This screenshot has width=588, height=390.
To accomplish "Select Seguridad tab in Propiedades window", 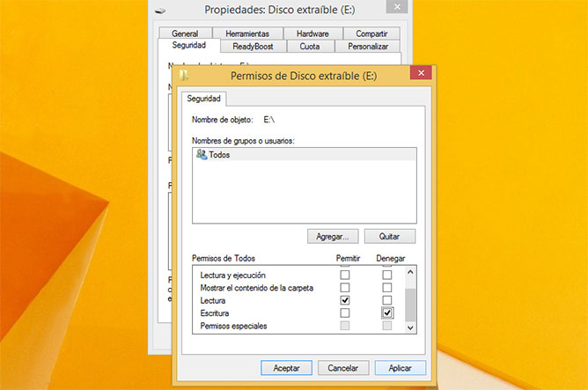I will point(188,46).
